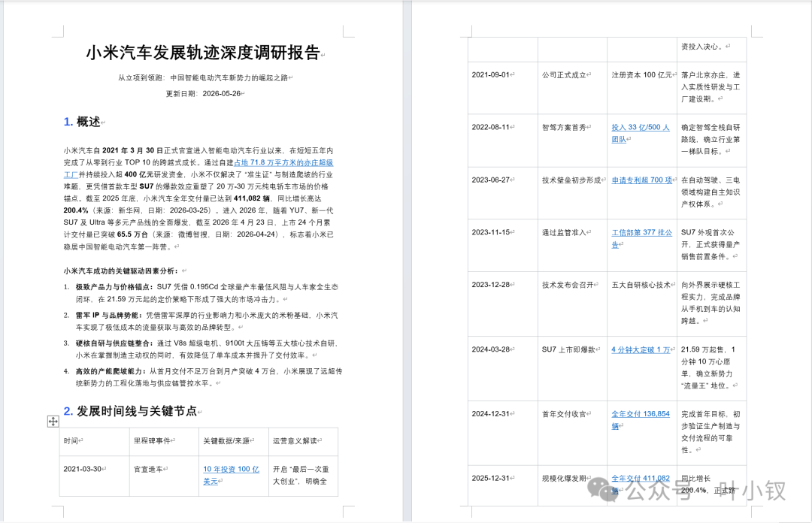Open the 4分钟大定破1万 link

pyautogui.click(x=641, y=349)
